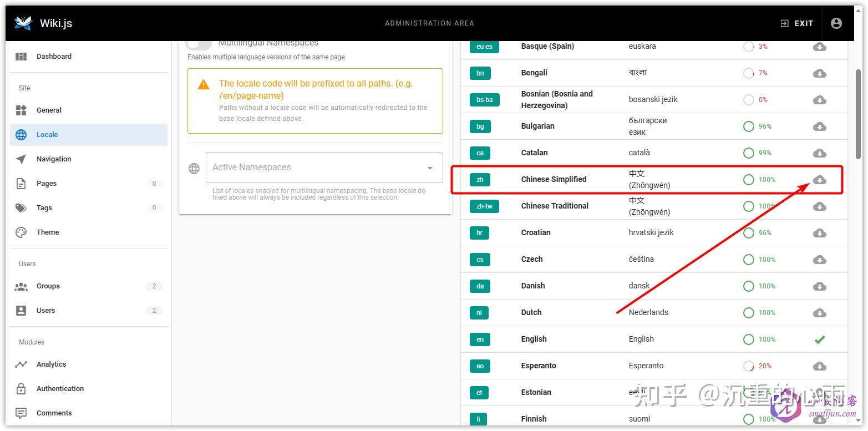Download the Chinese Simplified locale package
Screen dimensions: 868x431
pos(820,179)
